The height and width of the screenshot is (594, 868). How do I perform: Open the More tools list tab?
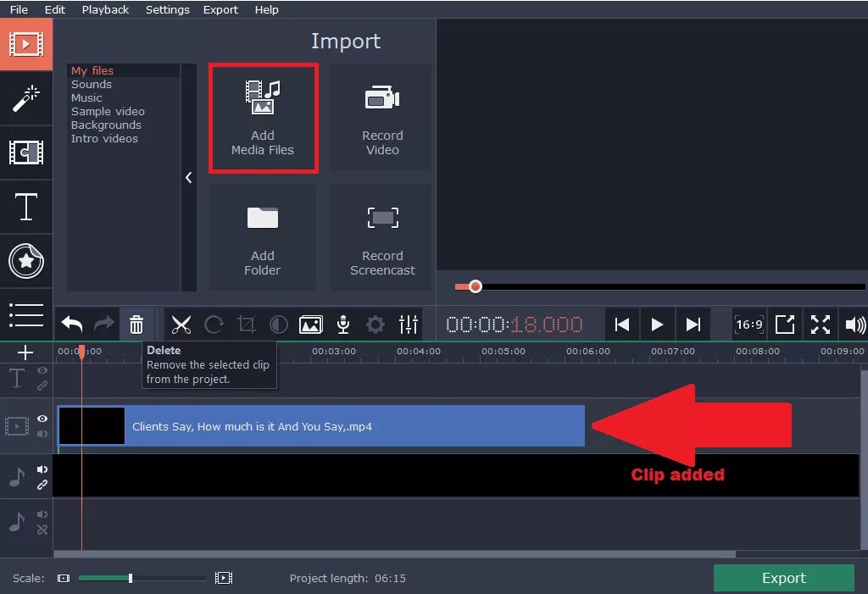point(26,315)
